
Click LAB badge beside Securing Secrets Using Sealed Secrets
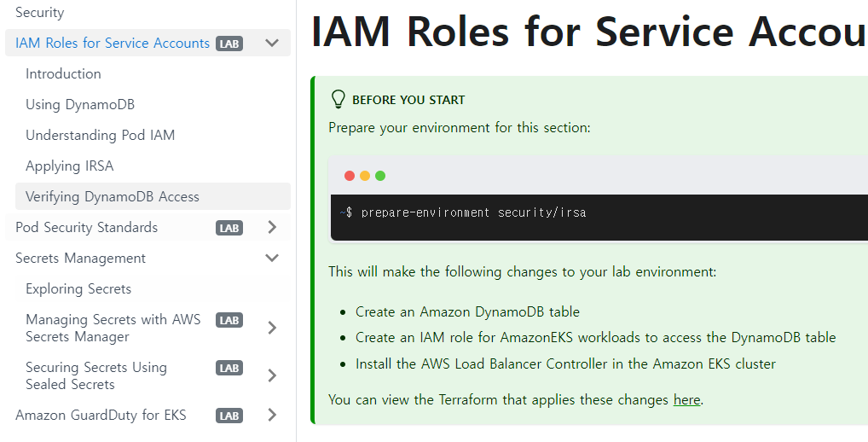229,368
